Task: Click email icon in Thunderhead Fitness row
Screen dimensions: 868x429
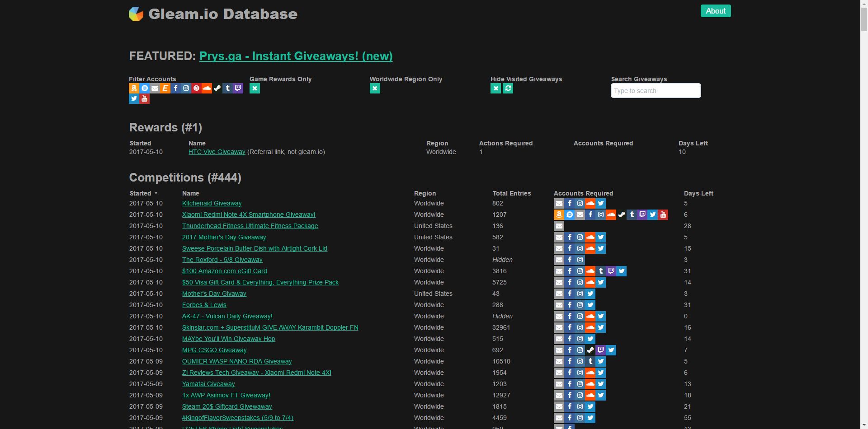Action: tap(559, 226)
